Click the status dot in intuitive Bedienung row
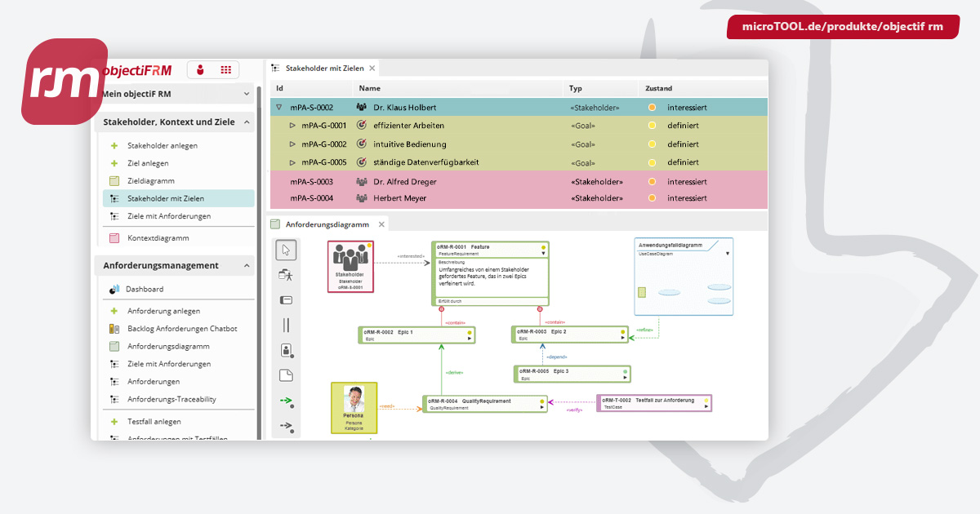This screenshot has width=980, height=514. [652, 144]
